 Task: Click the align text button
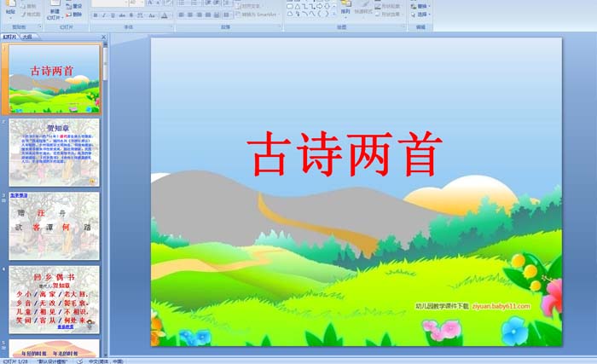(248, 6)
